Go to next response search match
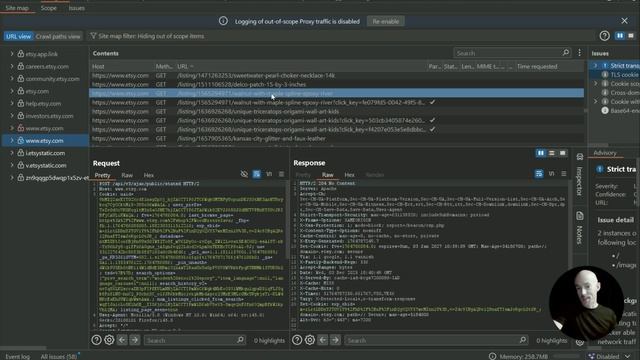The width and height of the screenshot is (640, 360). pos(336,340)
